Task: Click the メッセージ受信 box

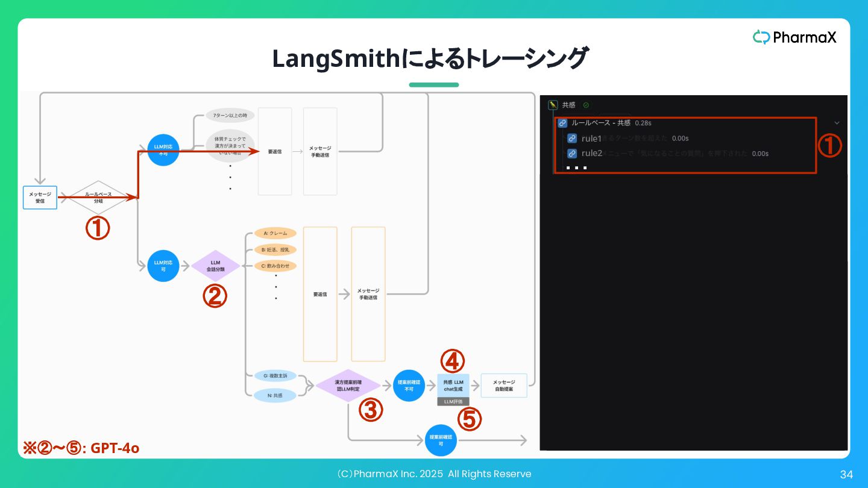Action: point(40,198)
